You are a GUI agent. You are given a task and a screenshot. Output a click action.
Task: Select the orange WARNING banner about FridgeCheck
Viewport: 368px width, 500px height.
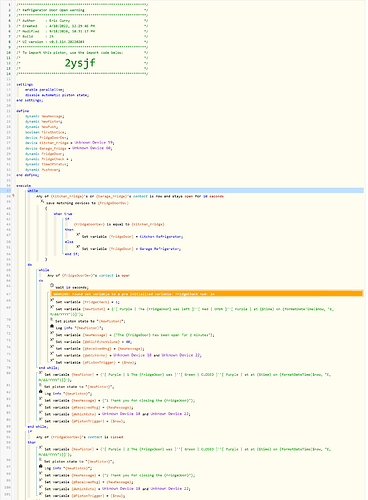(206, 294)
